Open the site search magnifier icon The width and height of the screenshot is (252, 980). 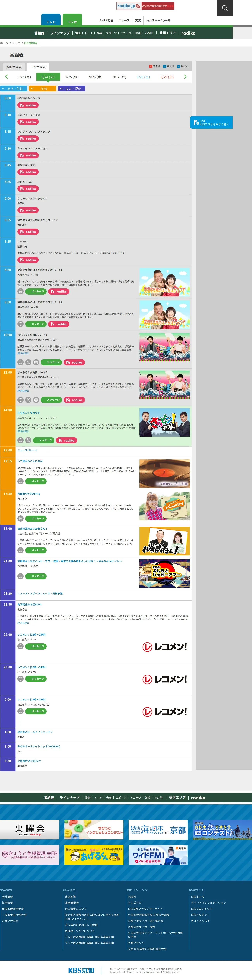pos(225,8)
